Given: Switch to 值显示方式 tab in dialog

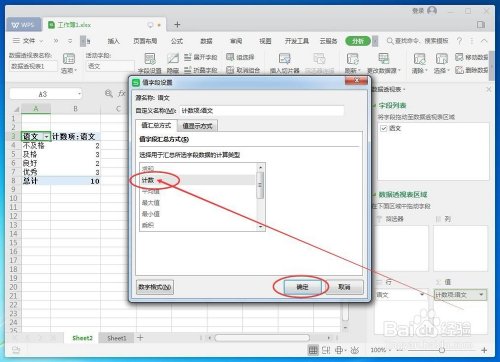Looking at the screenshot, I should tap(197, 126).
